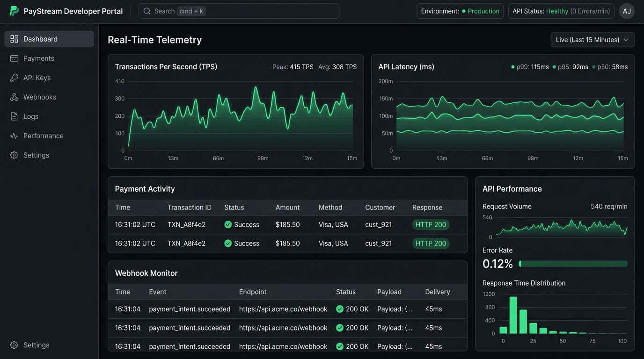Click Status header in Webhook Monitor table
This screenshot has height=359, width=644.
click(346, 292)
